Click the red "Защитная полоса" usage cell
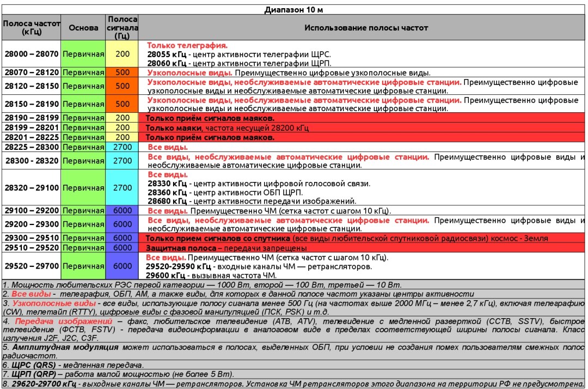588x389 pixels. pos(362,247)
